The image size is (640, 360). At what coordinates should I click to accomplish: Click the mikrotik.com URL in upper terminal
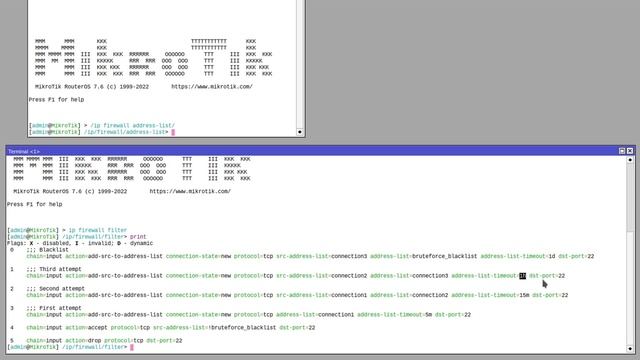(x=212, y=87)
